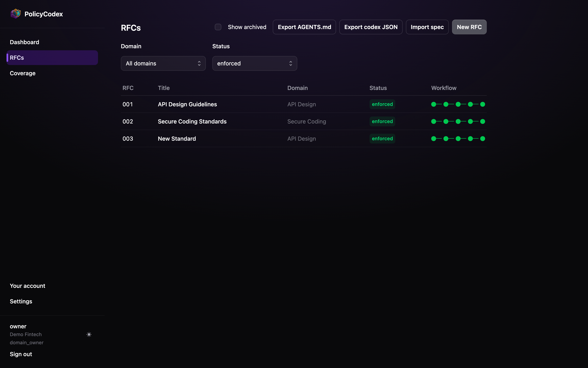The width and height of the screenshot is (588, 368).
Task: Go to Dashboard in sidebar
Action: pyautogui.click(x=24, y=42)
